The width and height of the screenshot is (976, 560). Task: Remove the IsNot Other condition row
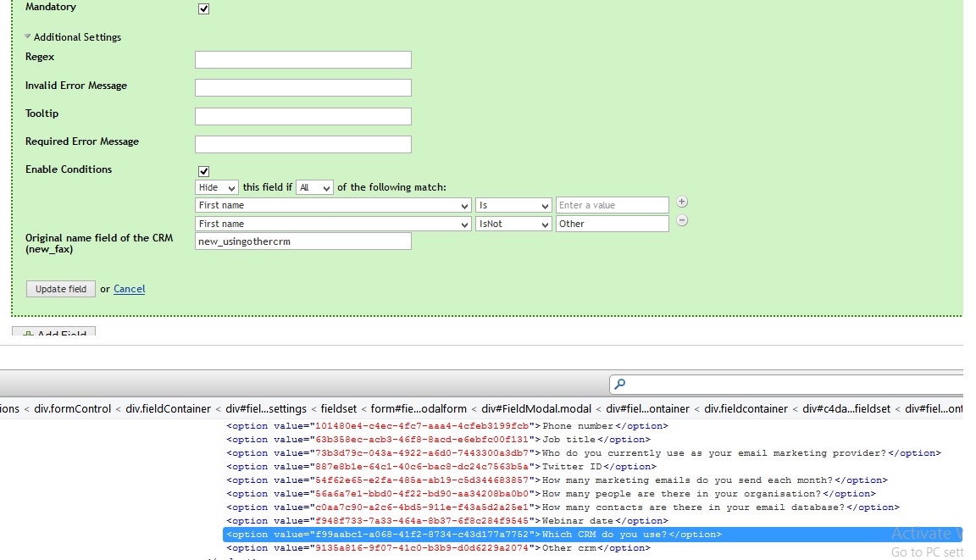[681, 220]
